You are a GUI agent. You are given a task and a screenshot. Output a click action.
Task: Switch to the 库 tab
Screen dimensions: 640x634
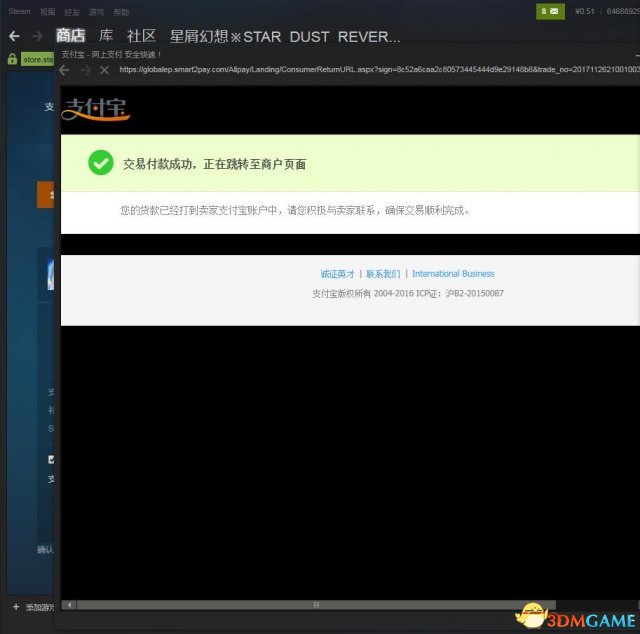106,36
